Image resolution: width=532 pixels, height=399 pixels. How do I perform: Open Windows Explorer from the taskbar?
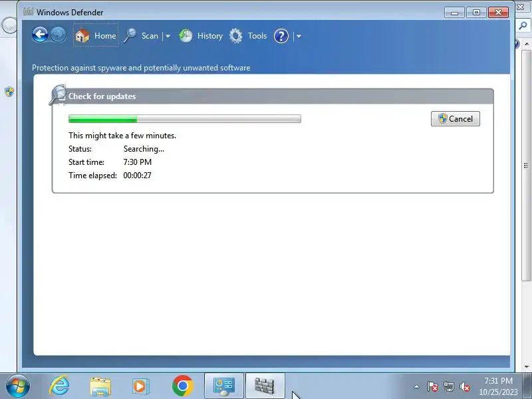pos(100,386)
